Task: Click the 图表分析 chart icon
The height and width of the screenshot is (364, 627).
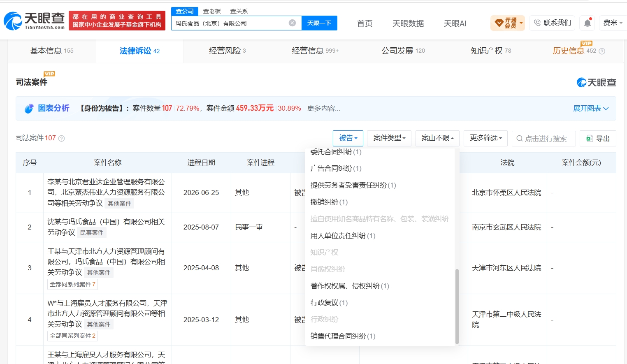Action: coord(29,109)
